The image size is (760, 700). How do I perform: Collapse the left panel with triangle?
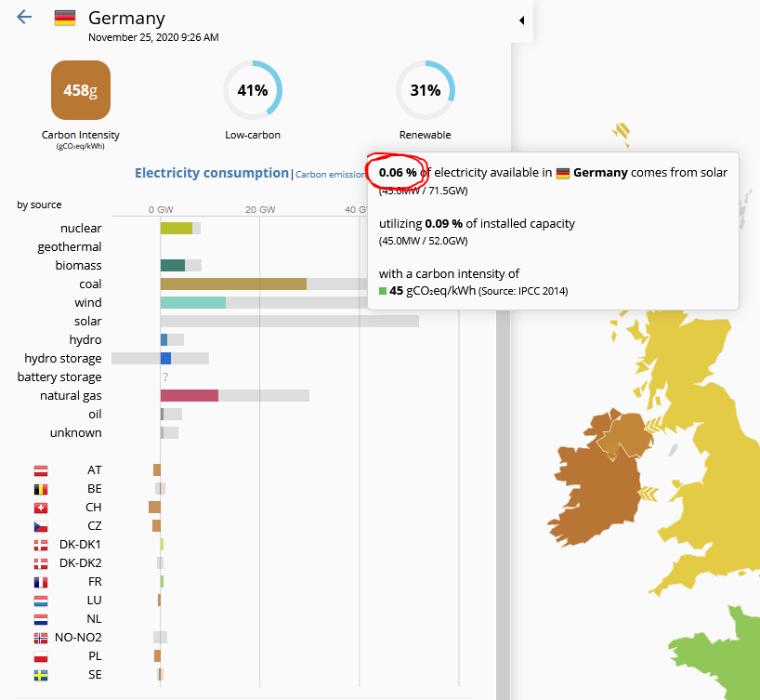521,20
